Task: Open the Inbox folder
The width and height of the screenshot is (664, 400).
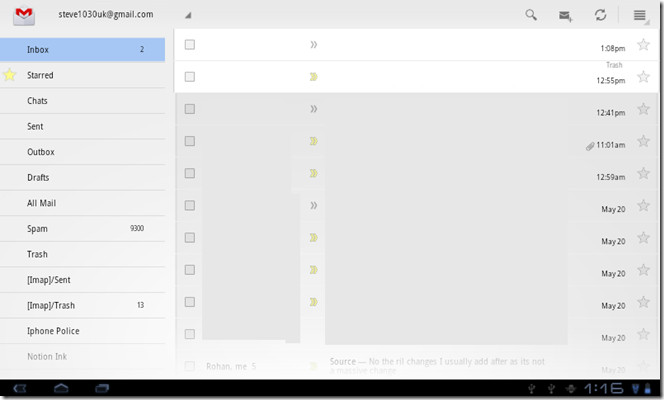Action: tap(83, 50)
